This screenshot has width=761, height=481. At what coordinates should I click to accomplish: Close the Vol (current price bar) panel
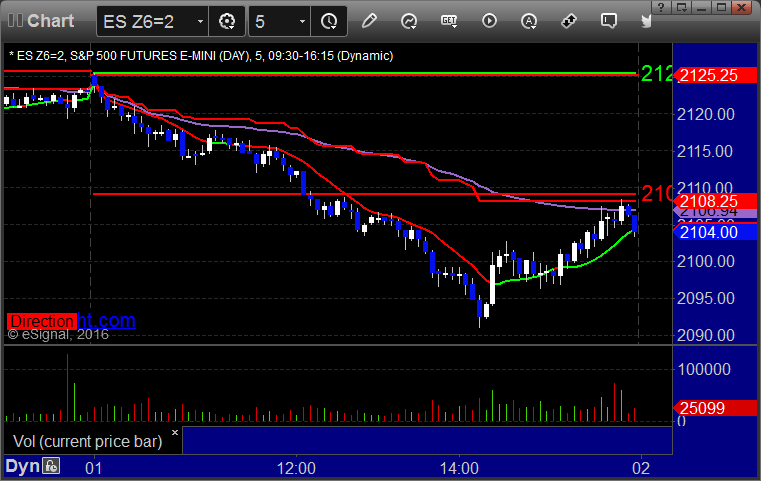click(175, 432)
